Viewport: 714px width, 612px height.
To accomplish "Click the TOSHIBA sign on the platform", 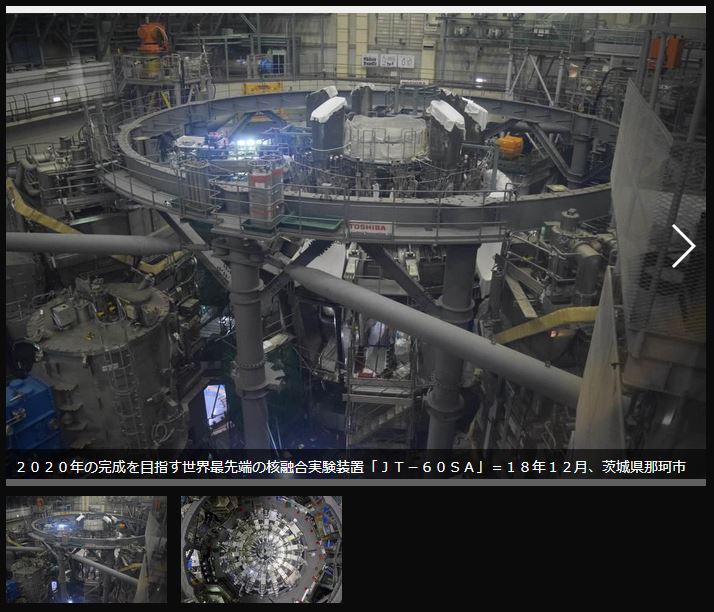I will [x=369, y=227].
